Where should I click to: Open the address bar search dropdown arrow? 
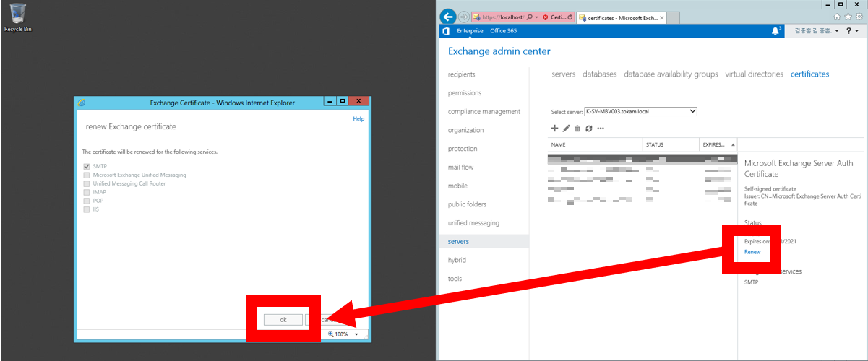pyautogui.click(x=536, y=17)
